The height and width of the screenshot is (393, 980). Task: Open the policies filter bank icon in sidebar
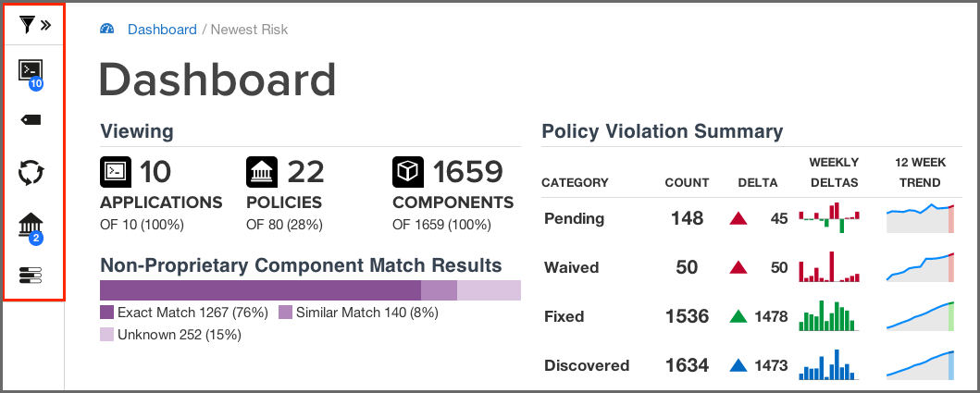click(x=31, y=226)
